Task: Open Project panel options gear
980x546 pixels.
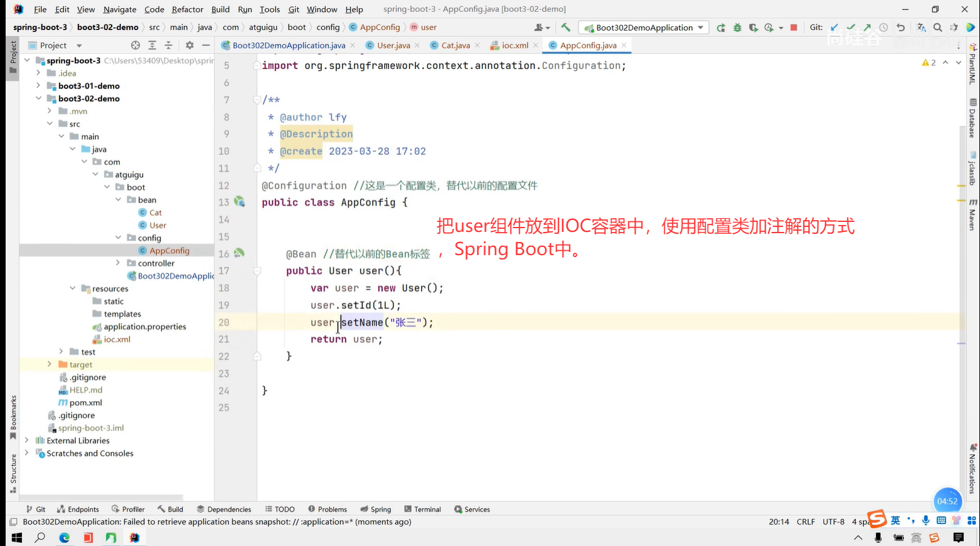Action: coord(189,45)
